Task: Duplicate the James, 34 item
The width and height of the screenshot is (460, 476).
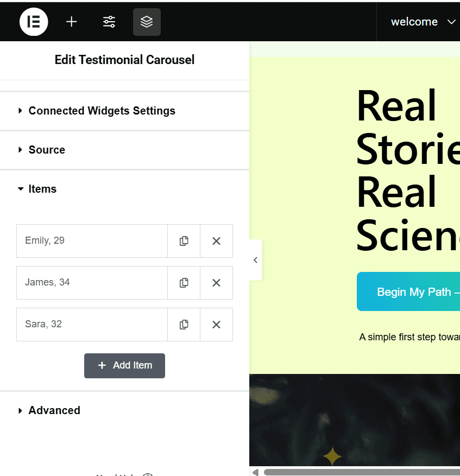Action: tap(184, 283)
